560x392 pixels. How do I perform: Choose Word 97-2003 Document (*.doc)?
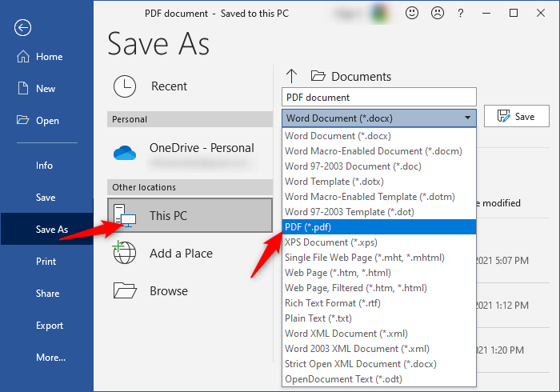click(x=379, y=166)
